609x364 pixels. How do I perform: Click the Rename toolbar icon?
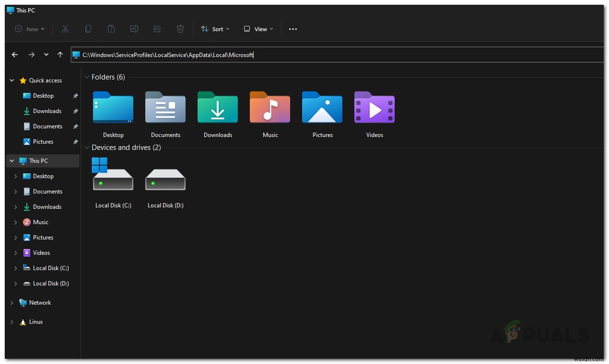tap(134, 29)
